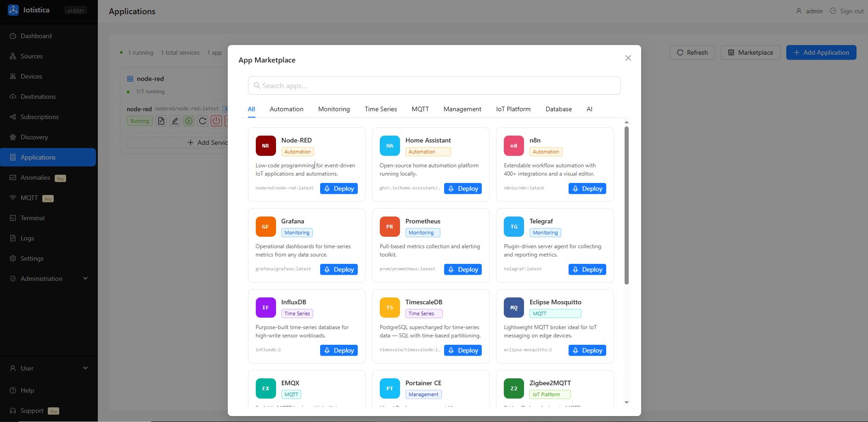868x422 pixels.
Task: Go to Sources in the sidebar
Action: [48, 56]
